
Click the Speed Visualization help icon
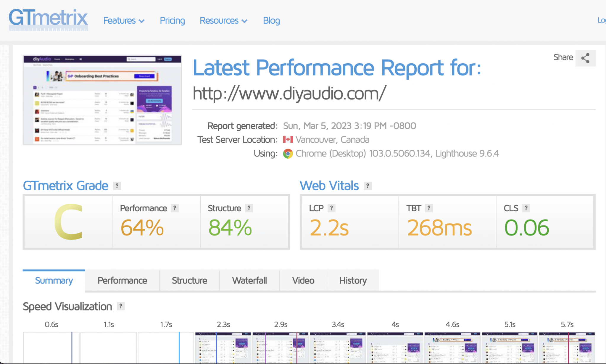tap(121, 306)
